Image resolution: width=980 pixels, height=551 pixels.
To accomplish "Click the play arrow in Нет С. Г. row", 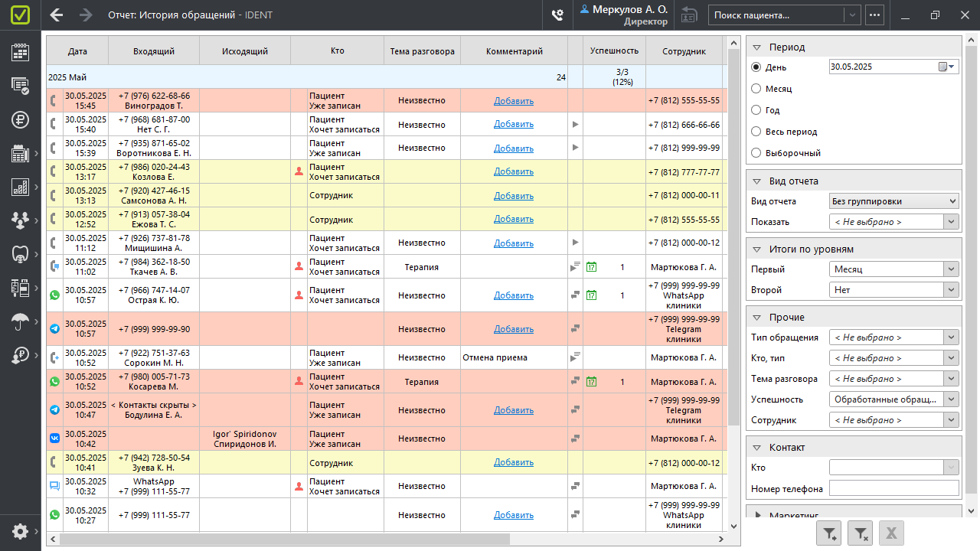I will coord(575,124).
